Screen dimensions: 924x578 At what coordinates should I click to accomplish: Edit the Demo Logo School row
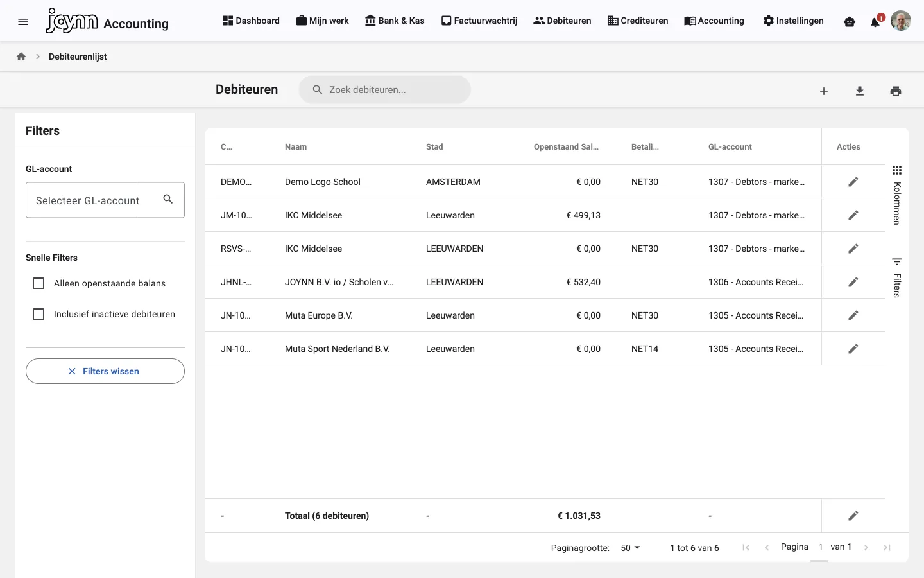(x=853, y=182)
